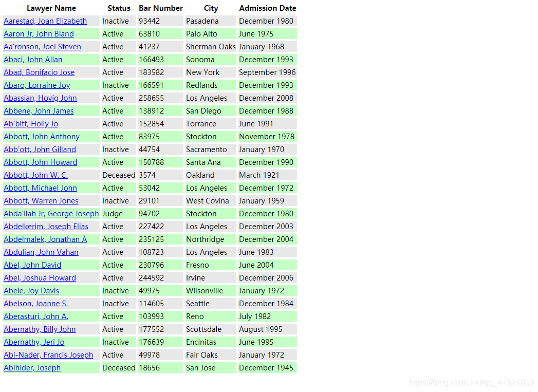
Task: Follow Abernathy, Billy John link
Action: [40, 330]
